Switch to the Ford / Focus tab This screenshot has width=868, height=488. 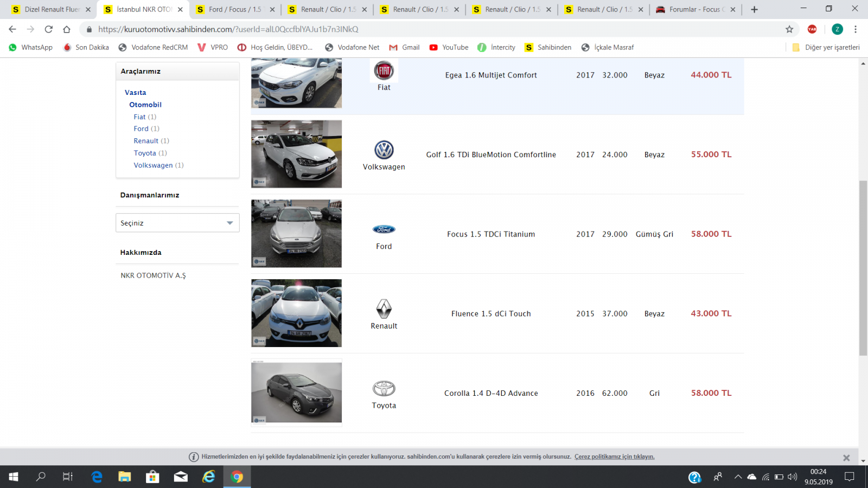[x=235, y=9]
